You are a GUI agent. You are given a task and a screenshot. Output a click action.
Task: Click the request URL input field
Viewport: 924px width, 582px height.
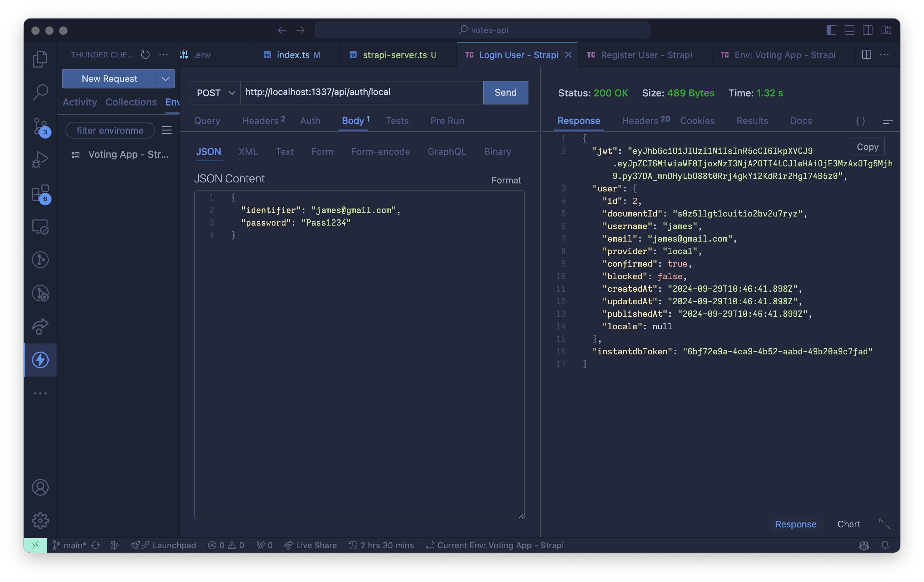pos(361,93)
